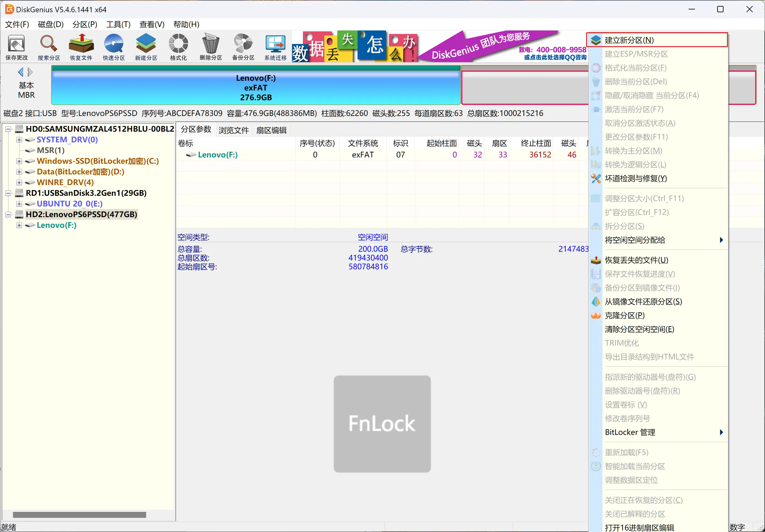765x532 pixels.
Task: Open the 查看(V) menu
Action: point(151,24)
